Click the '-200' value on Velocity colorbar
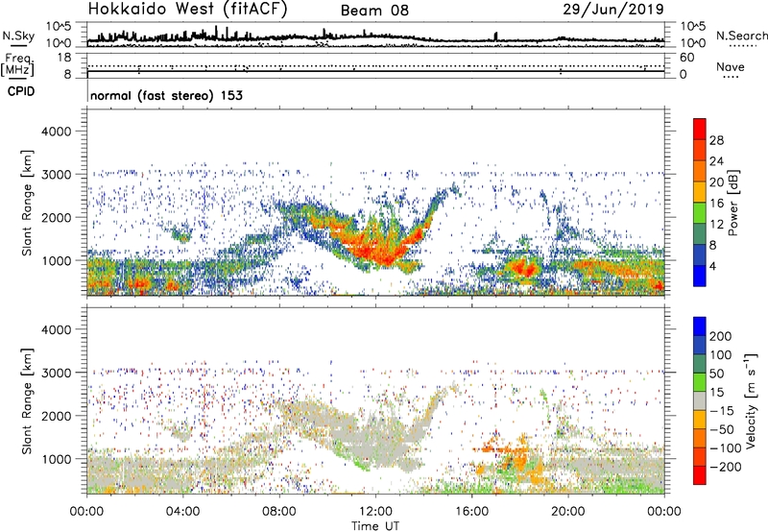768x532 pixels. coord(726,467)
